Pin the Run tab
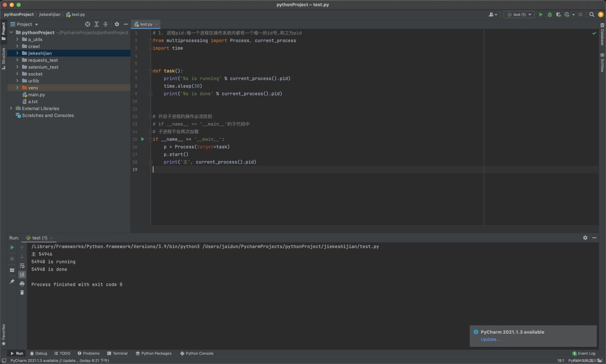Viewport: 606px width, 364px height. click(12, 281)
